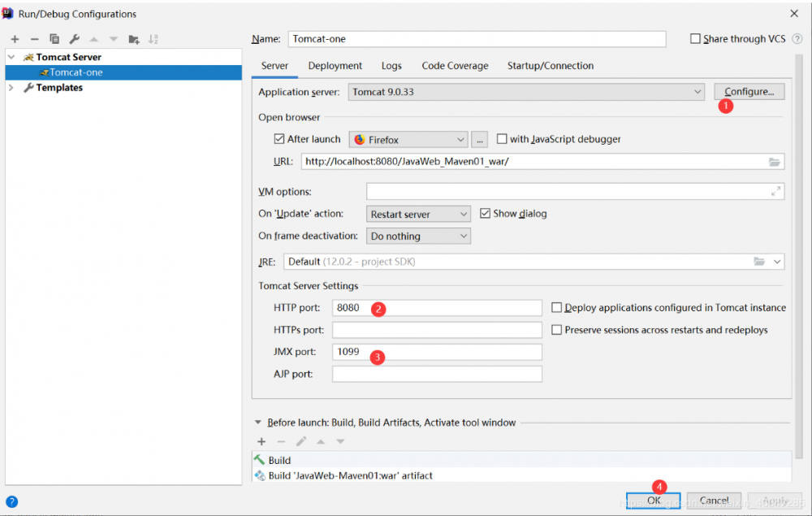Switch to the Deployment tab
The image size is (812, 516).
point(335,66)
